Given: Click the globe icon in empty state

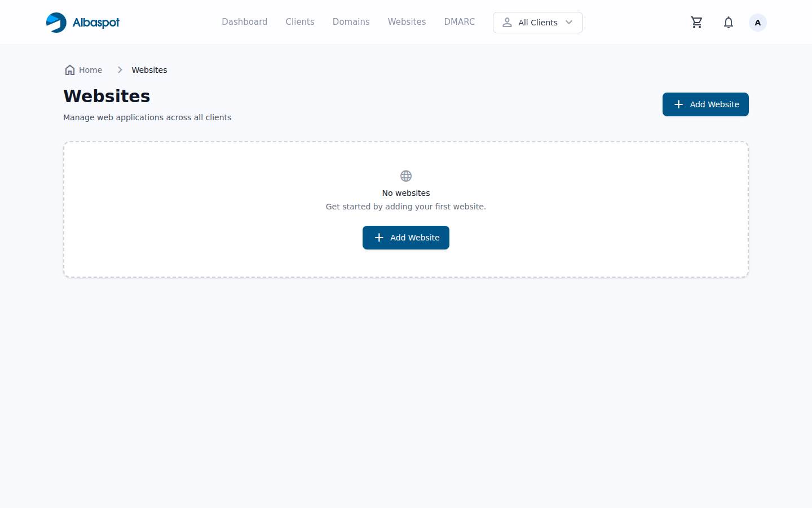Looking at the screenshot, I should 406,176.
